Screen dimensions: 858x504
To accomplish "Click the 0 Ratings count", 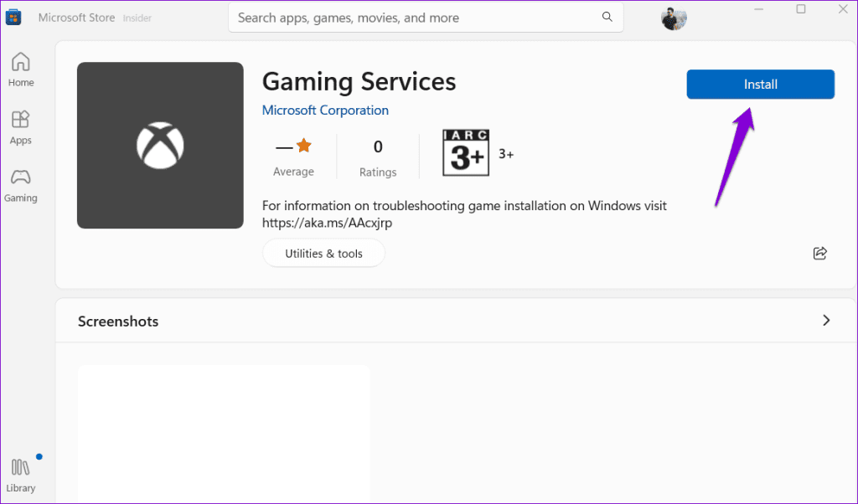I will pyautogui.click(x=378, y=158).
